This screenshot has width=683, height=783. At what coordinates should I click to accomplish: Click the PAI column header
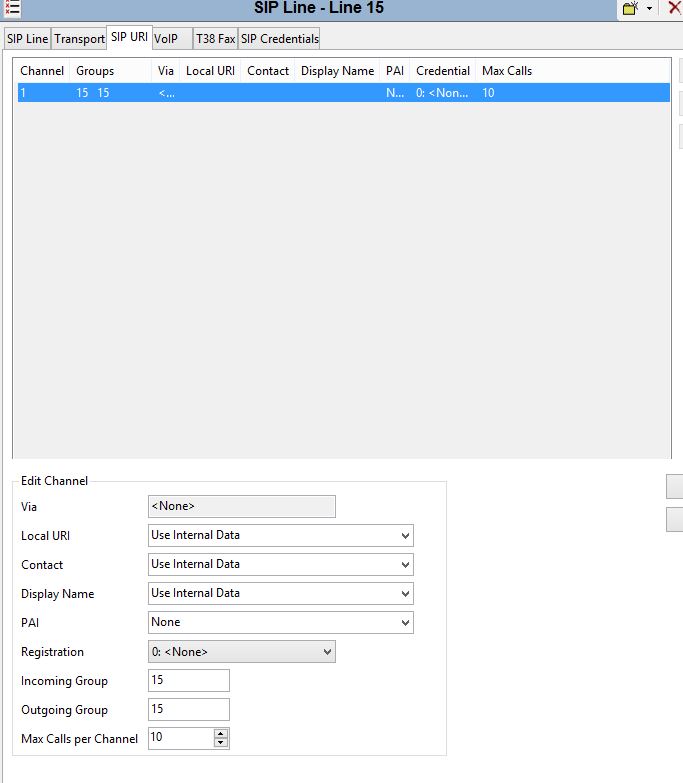394,71
